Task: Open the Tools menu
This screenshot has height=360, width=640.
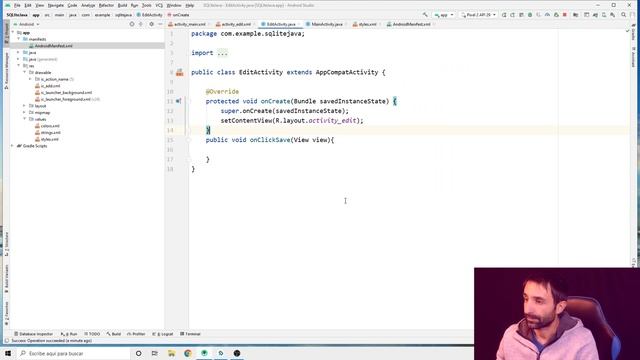Action: (x=147, y=5)
